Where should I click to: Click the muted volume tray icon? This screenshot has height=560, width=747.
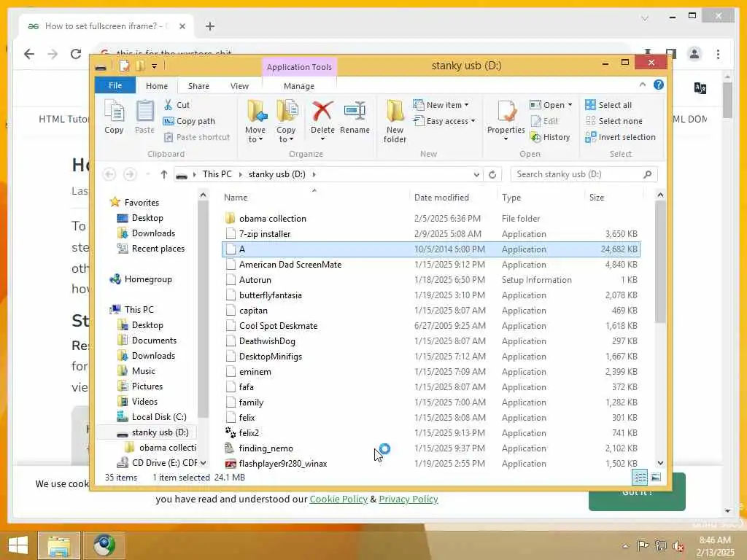(678, 546)
